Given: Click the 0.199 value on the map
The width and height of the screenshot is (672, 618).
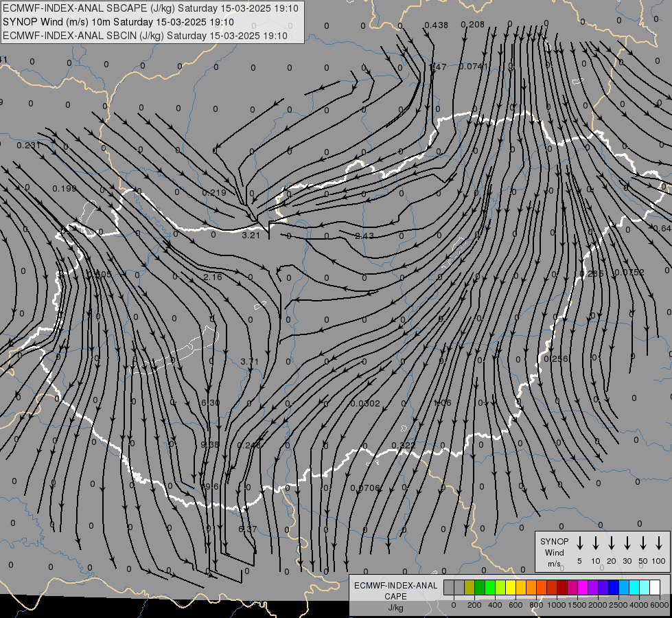Looking at the screenshot, I should [x=65, y=188].
